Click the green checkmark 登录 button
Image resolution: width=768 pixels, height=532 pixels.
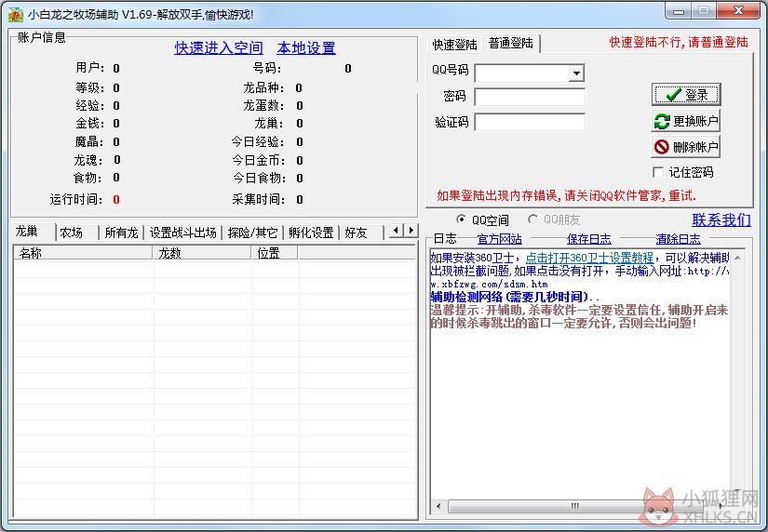686,95
